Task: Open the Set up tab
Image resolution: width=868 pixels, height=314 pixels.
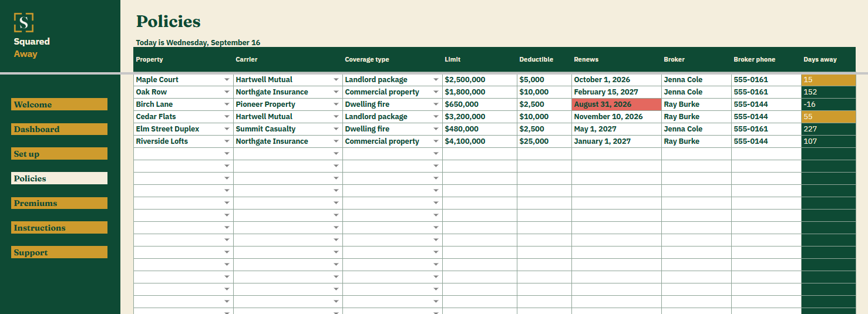Action: 59,154
